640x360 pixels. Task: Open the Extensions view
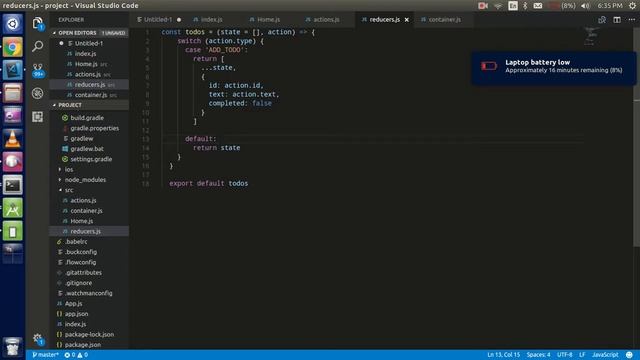click(x=38, y=117)
